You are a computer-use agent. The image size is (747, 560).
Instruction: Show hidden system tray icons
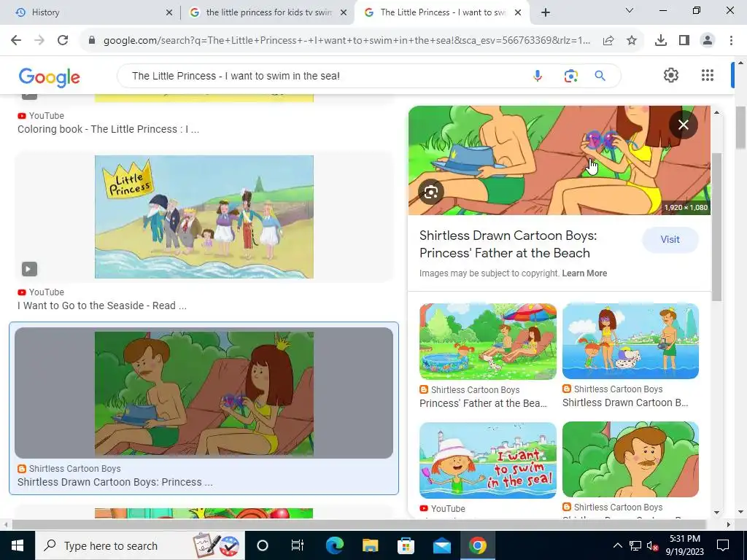point(617,545)
